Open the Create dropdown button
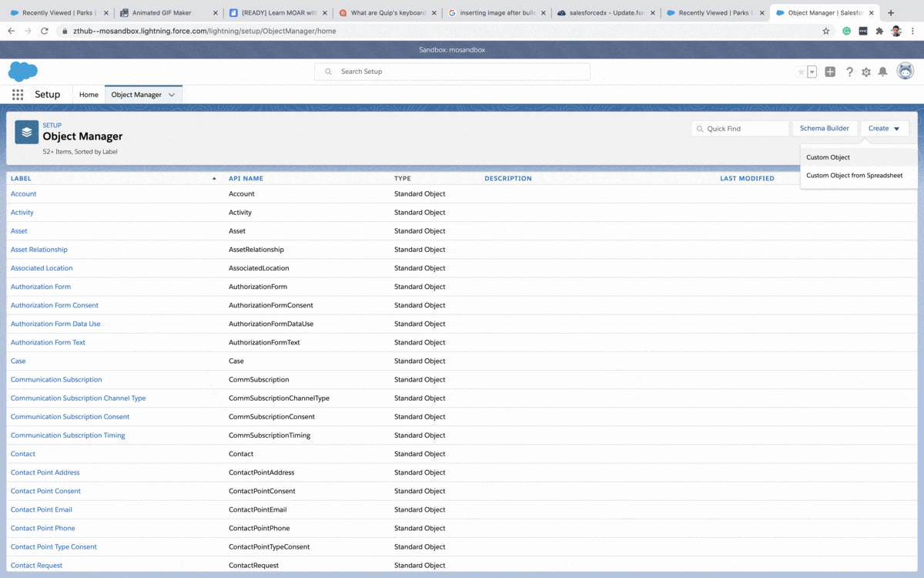This screenshot has width=924, height=578. 884,129
